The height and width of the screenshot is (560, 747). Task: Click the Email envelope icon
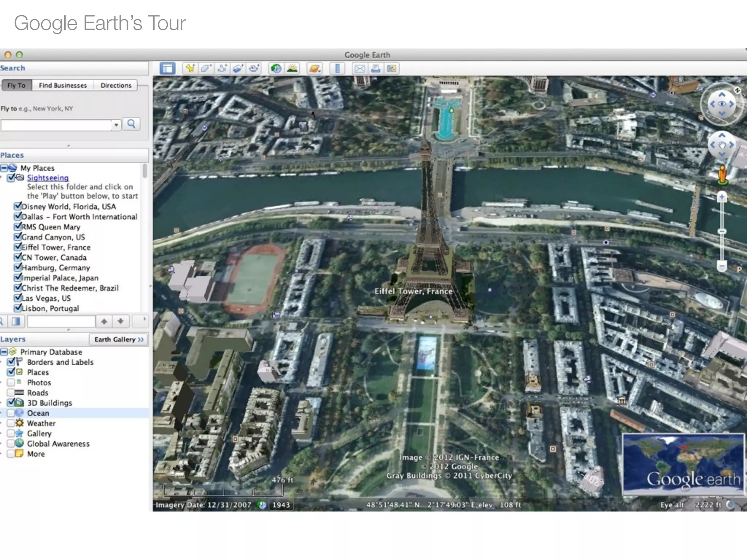click(x=360, y=68)
